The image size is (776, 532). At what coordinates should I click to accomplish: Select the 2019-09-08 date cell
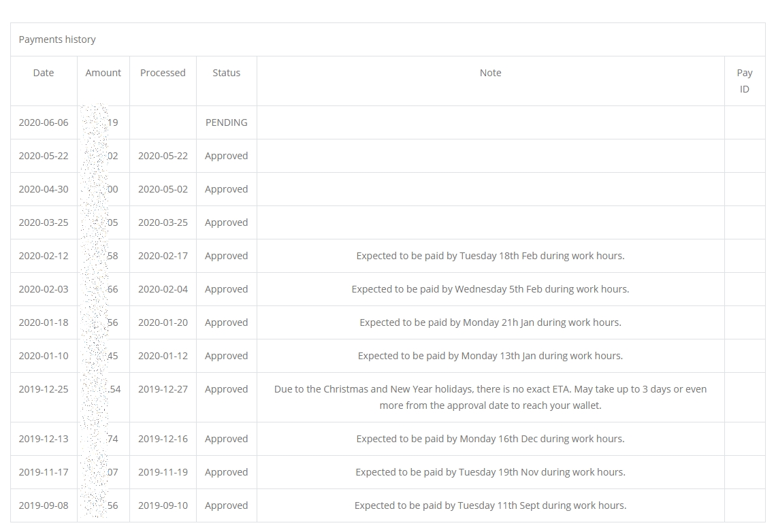coord(44,505)
